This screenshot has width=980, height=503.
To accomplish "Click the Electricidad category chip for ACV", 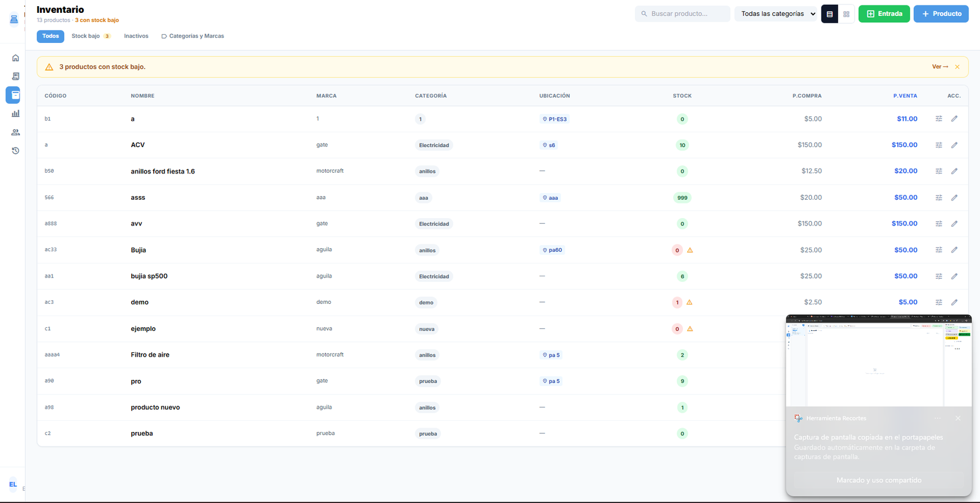I will (x=434, y=145).
